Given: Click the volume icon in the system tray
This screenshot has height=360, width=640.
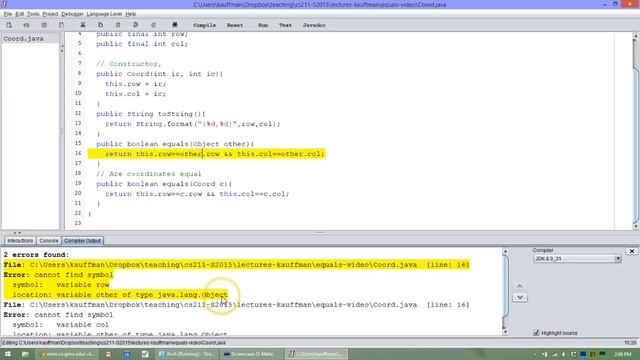Looking at the screenshot, I should [x=564, y=354].
